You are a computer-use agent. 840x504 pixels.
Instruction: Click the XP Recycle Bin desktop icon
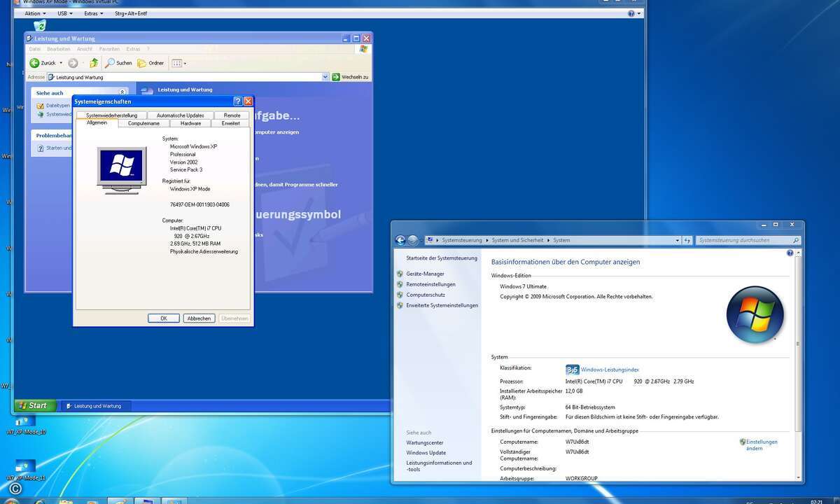coord(40,26)
